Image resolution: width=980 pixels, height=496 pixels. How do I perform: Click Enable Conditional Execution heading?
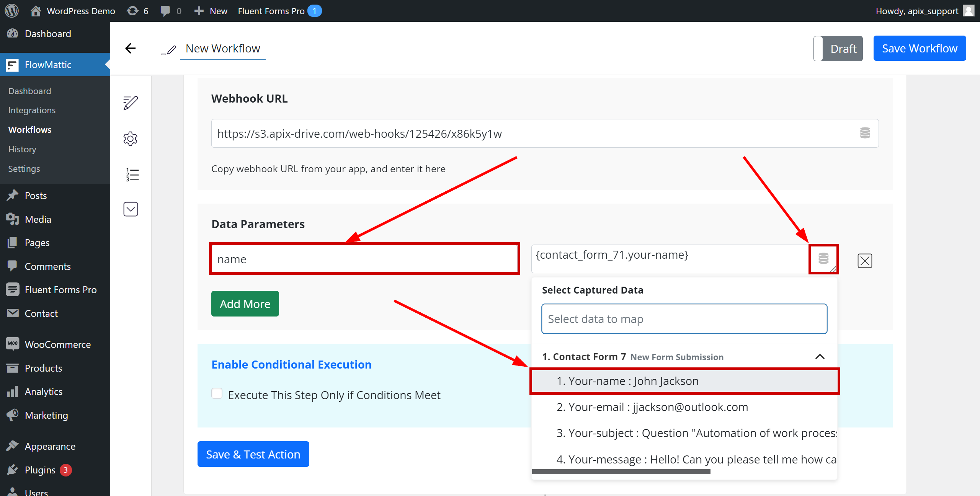click(x=291, y=364)
